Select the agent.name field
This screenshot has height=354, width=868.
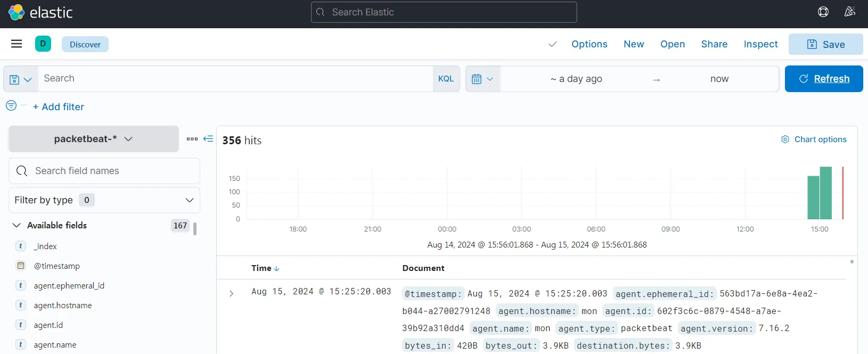[x=55, y=344]
